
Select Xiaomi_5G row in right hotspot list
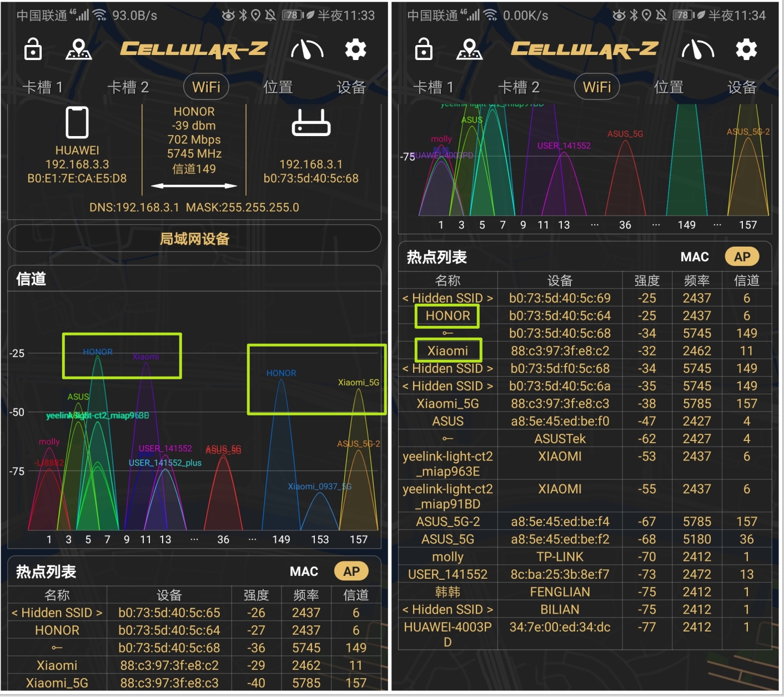click(x=585, y=404)
